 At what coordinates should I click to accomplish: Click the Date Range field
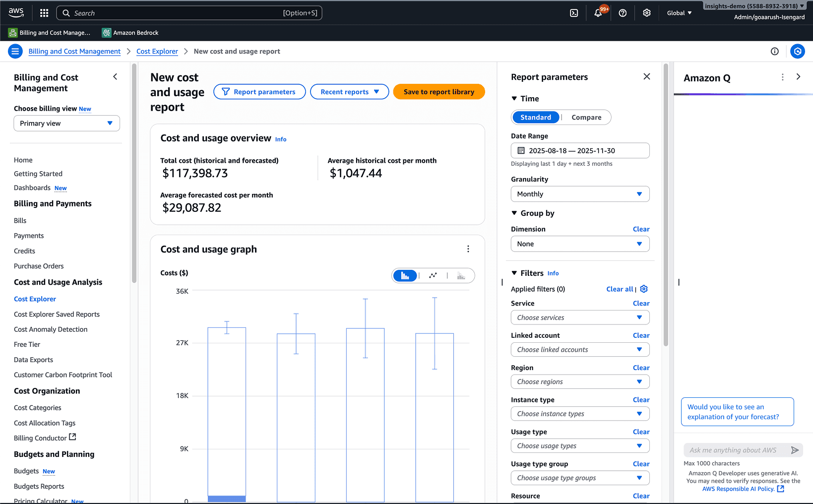tap(580, 151)
